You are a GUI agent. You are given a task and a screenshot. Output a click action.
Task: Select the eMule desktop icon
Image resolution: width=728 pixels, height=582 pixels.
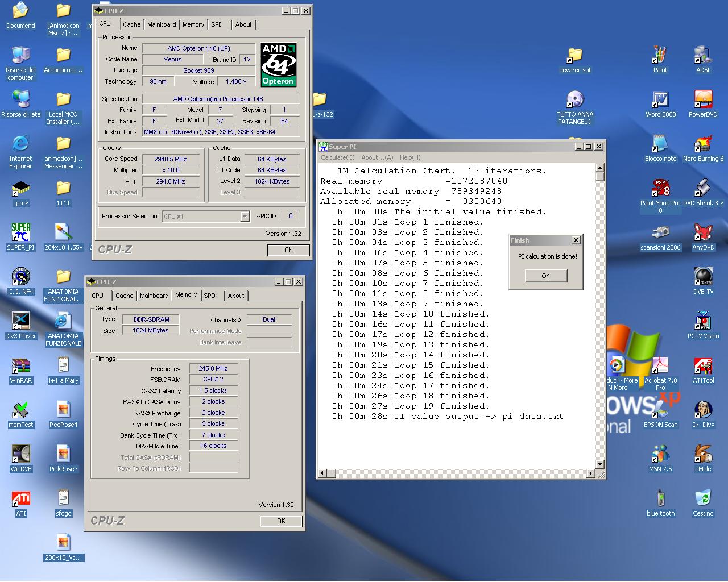[x=703, y=459]
